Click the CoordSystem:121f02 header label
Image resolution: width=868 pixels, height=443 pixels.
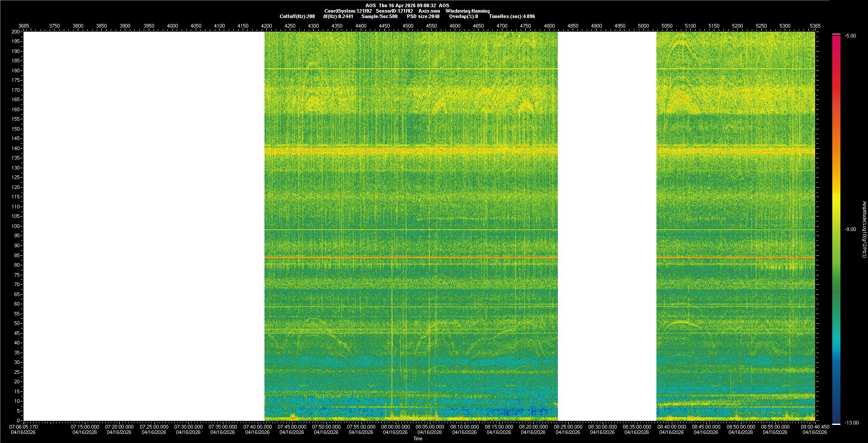(x=348, y=11)
